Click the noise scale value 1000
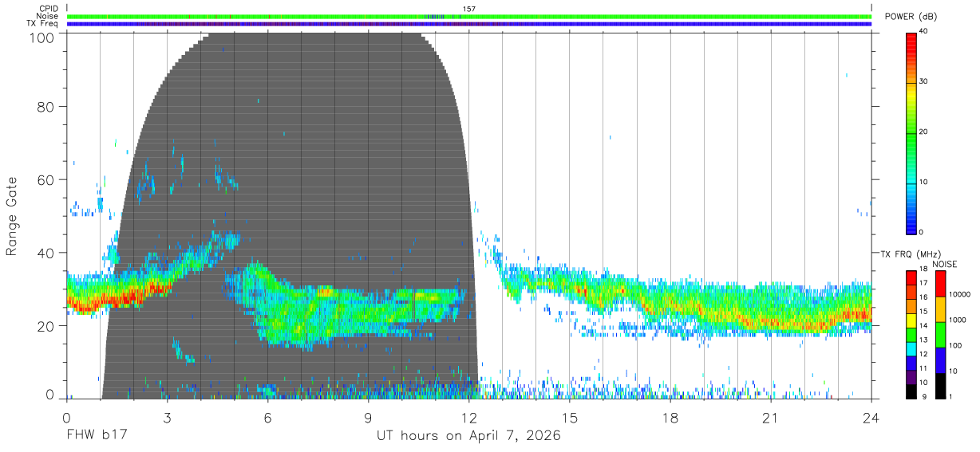The image size is (980, 452). (957, 320)
